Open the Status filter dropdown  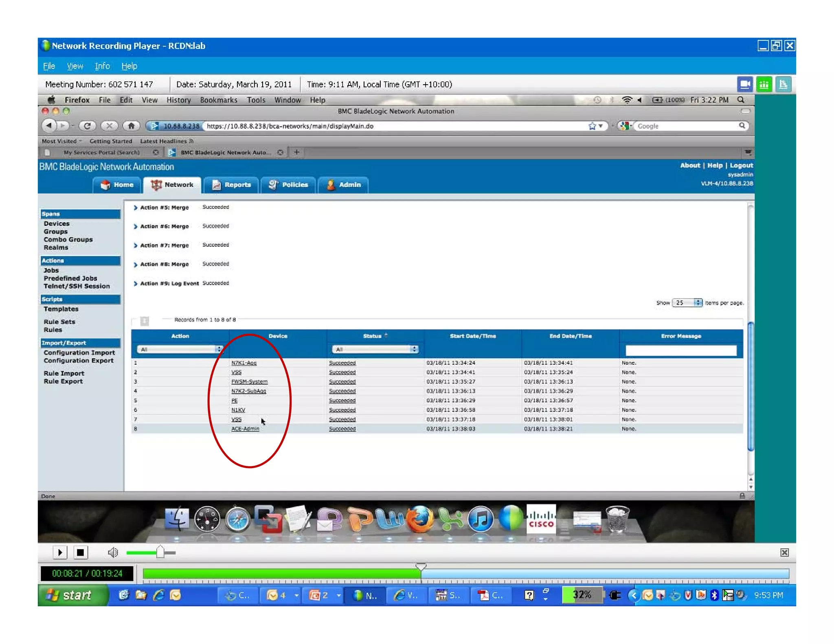click(x=375, y=349)
